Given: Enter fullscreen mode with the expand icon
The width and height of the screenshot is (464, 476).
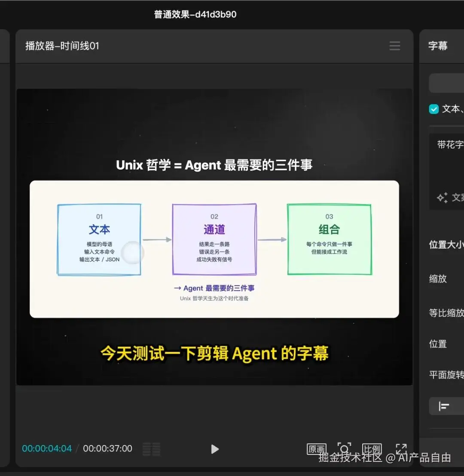Looking at the screenshot, I should coord(401,448).
